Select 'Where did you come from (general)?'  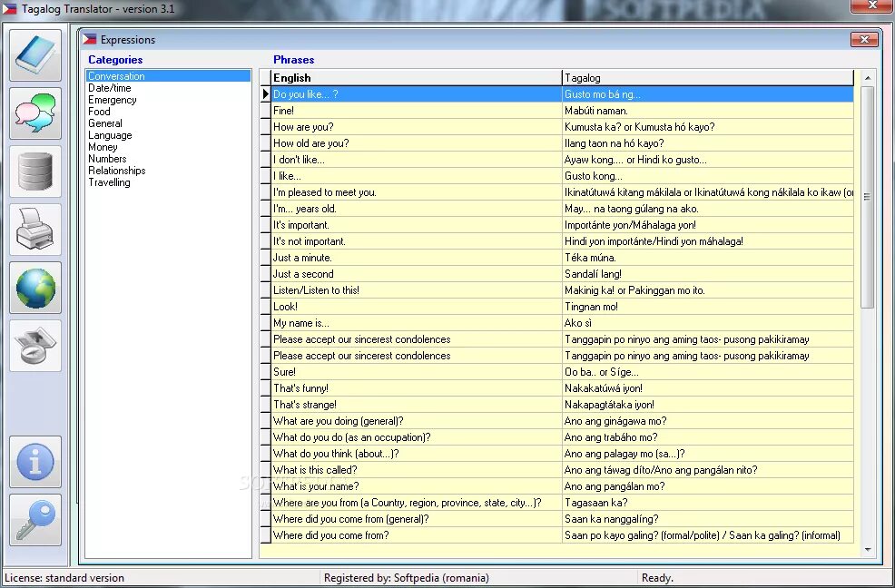pos(416,519)
